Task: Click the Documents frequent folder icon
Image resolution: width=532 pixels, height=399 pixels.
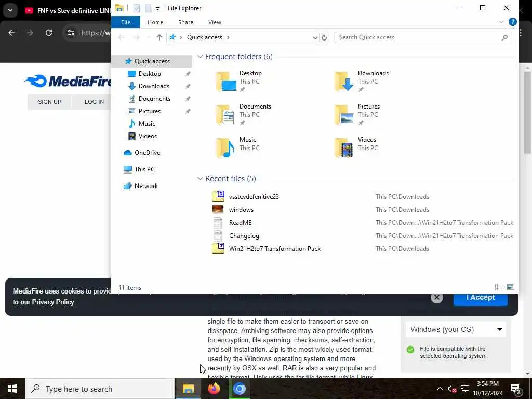Action: tap(226, 115)
